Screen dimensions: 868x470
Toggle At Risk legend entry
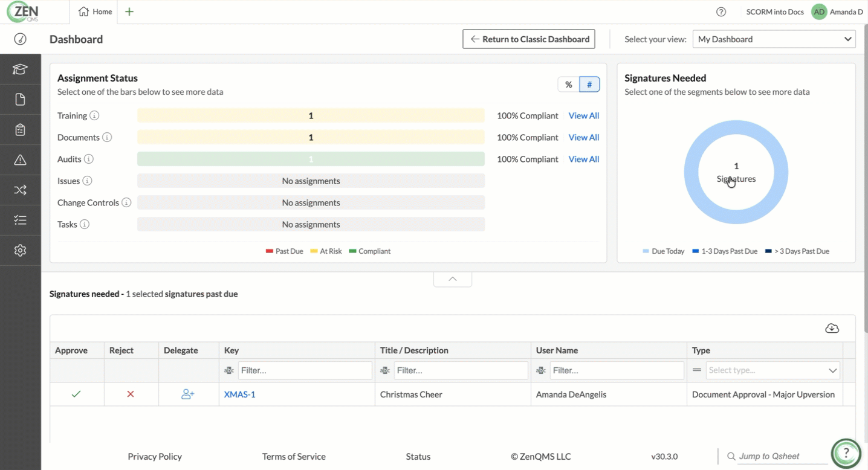(x=326, y=251)
